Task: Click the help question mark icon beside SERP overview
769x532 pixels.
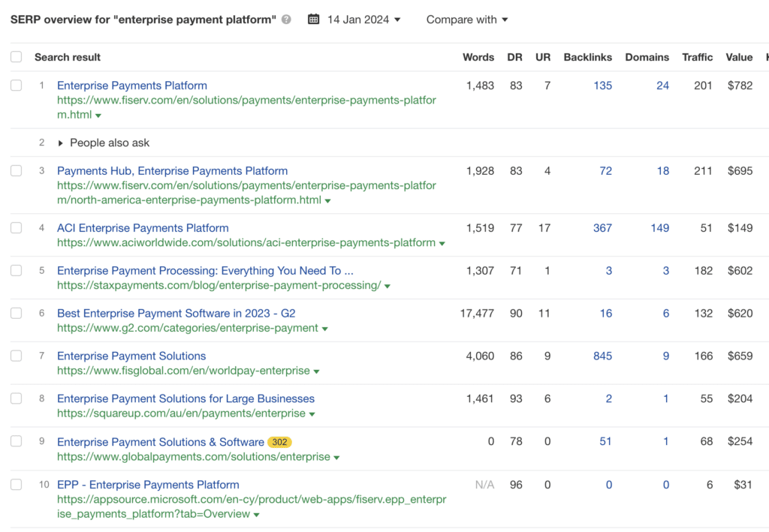Action: pyautogui.click(x=286, y=20)
